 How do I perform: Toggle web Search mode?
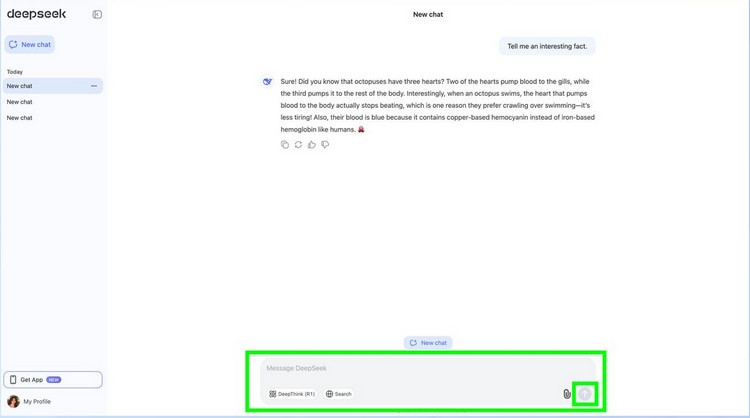(x=339, y=394)
